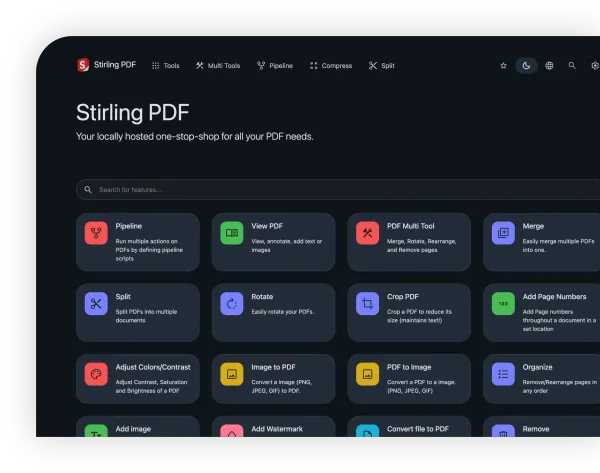The height and width of the screenshot is (473, 600).
Task: Click "Crop a PDF to reduce its size" text
Action: 419,316
